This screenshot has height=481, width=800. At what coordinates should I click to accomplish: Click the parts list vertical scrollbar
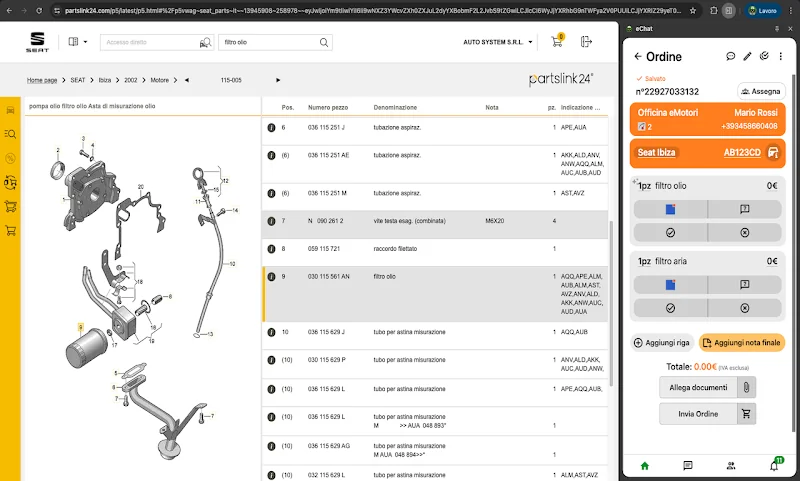coord(611,303)
